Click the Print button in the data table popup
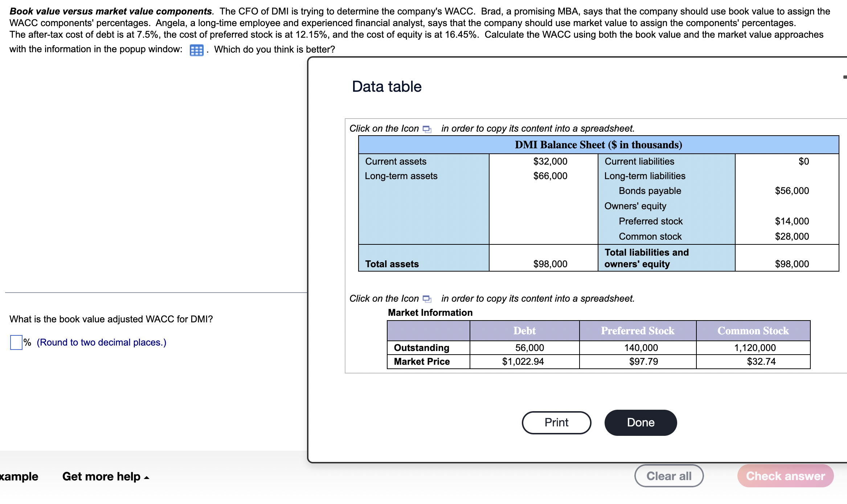 [x=556, y=422]
